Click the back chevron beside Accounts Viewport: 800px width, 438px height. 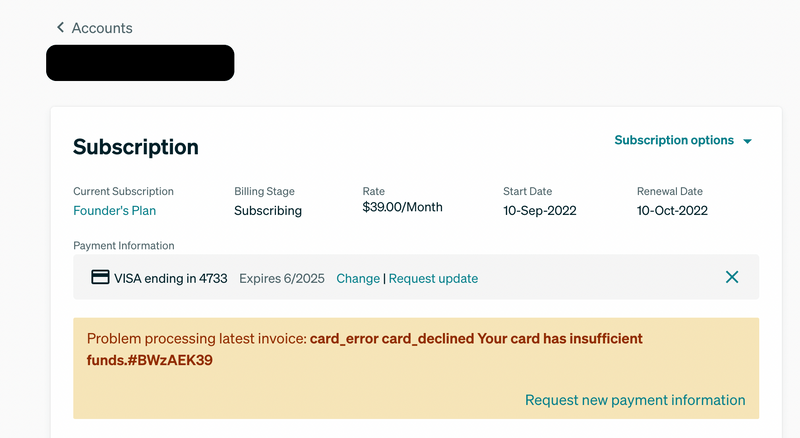[60, 27]
